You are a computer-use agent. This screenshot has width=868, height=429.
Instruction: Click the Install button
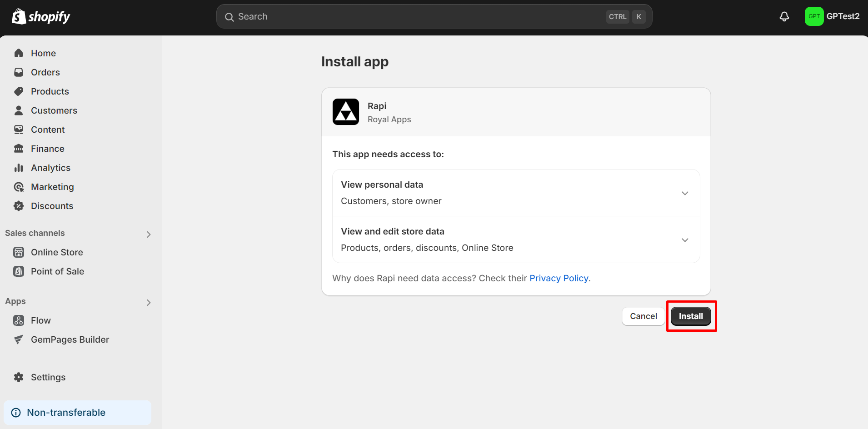click(690, 316)
